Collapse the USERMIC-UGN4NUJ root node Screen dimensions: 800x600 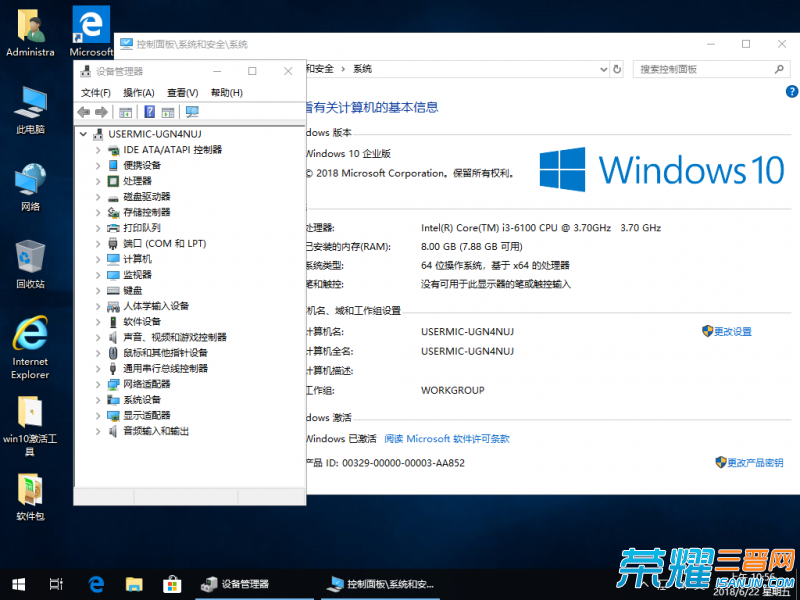click(x=83, y=134)
